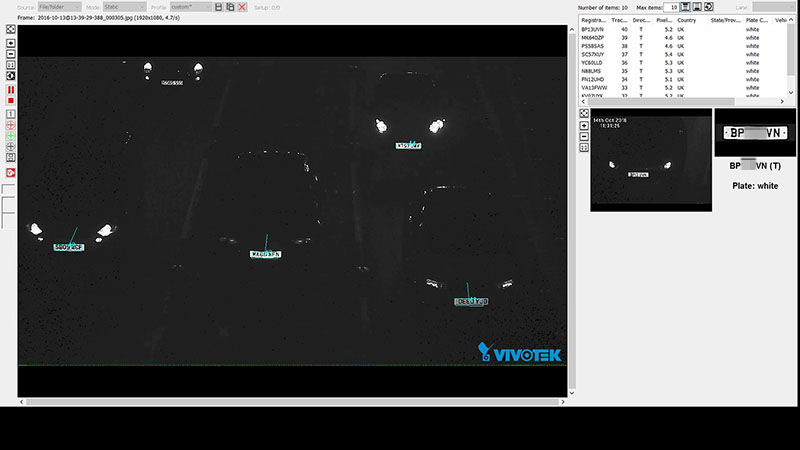
Task: Zoom in on the plate preview thumbnail
Action: (x=584, y=126)
